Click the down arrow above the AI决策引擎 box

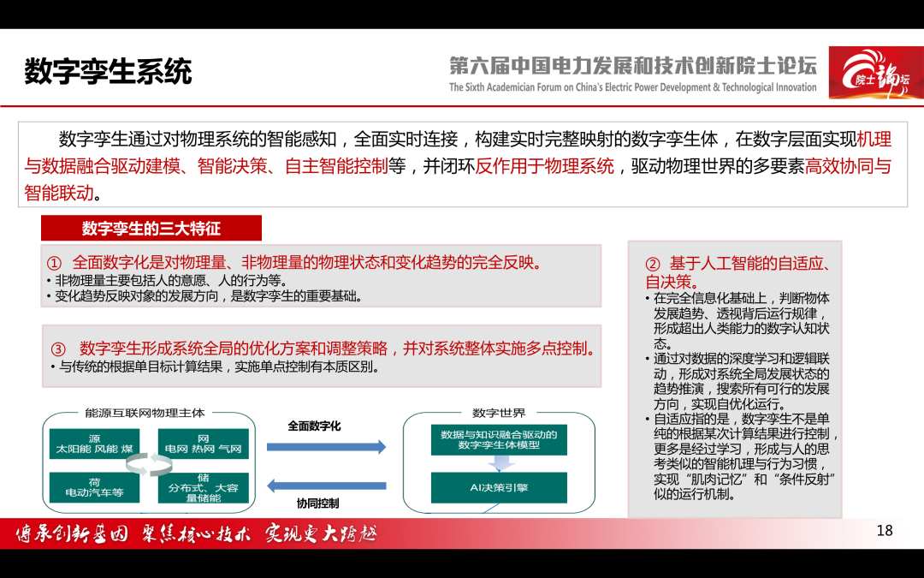(x=500, y=463)
